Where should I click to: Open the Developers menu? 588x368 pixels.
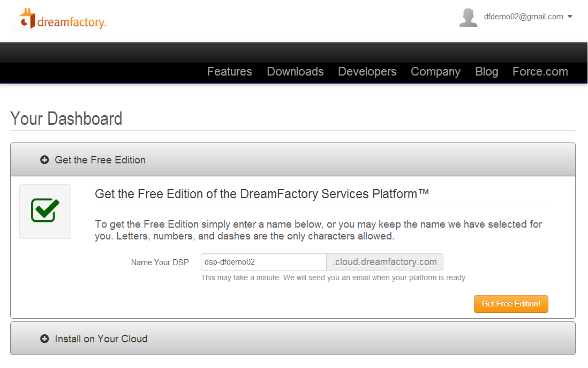[367, 71]
